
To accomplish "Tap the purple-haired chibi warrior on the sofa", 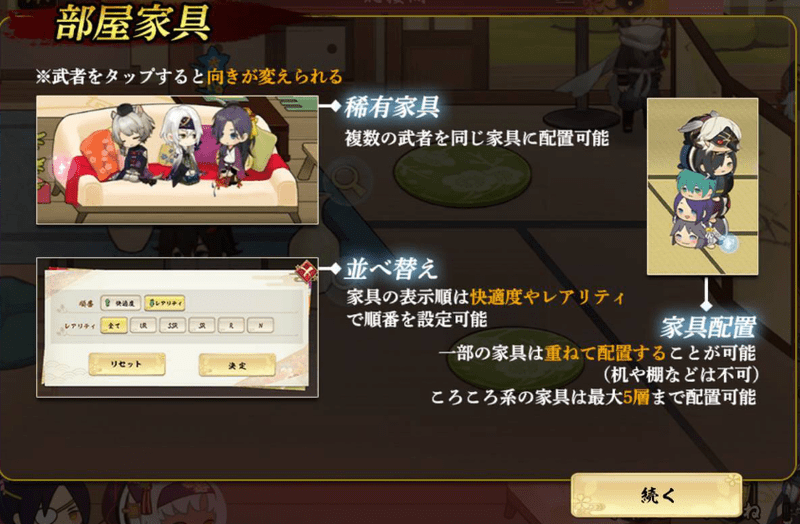I will [233, 147].
